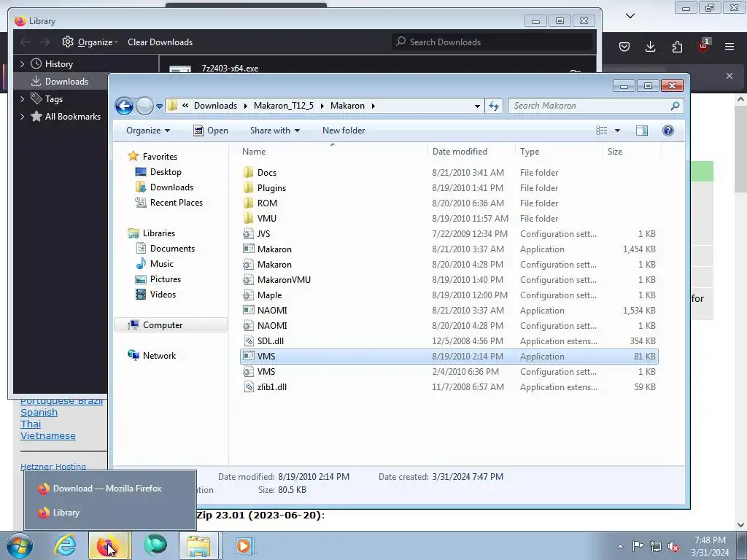Screen dimensions: 747x560
Task: Click the Search Makaron input field
Action: click(x=595, y=106)
